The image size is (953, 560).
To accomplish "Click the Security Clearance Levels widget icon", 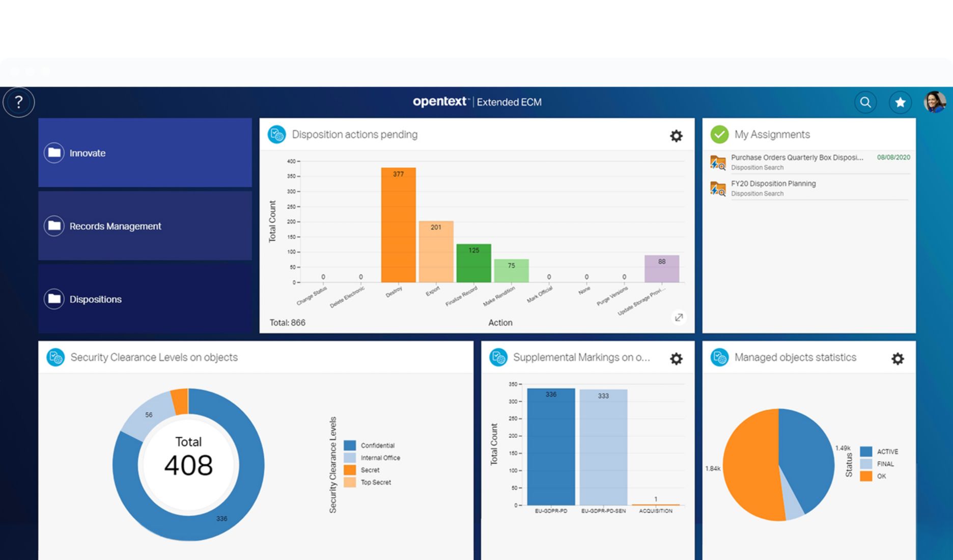I will [x=55, y=357].
